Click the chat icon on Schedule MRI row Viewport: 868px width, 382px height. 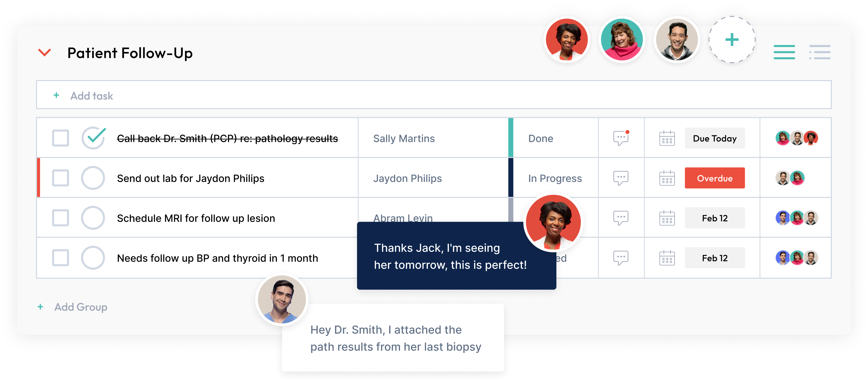621,218
